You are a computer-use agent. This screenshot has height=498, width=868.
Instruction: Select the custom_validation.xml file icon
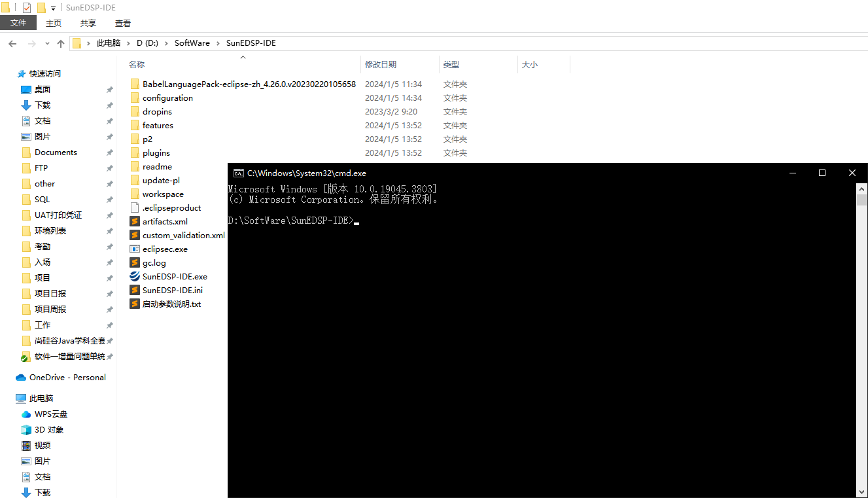coord(135,235)
